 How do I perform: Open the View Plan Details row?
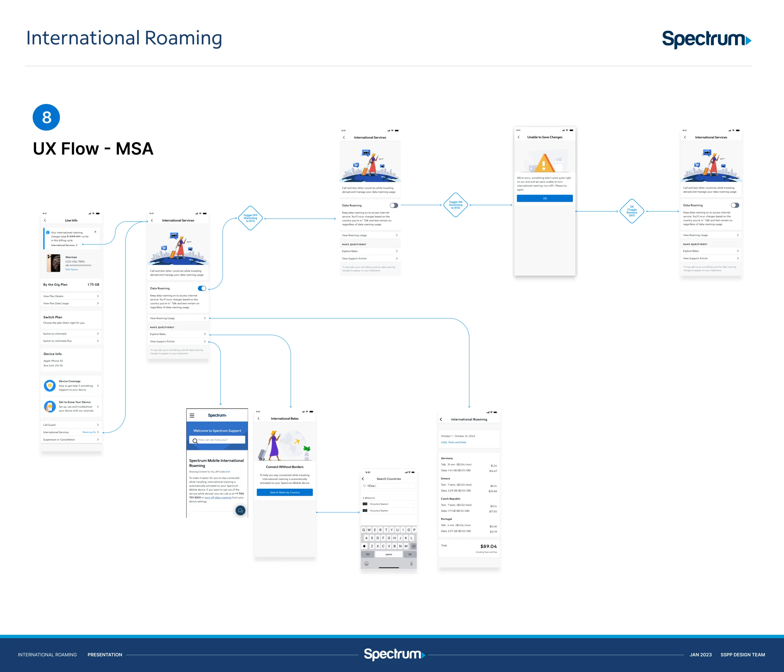point(71,296)
